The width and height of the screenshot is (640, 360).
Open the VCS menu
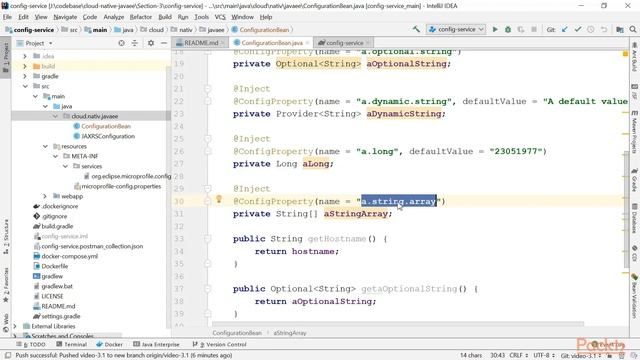220,17
